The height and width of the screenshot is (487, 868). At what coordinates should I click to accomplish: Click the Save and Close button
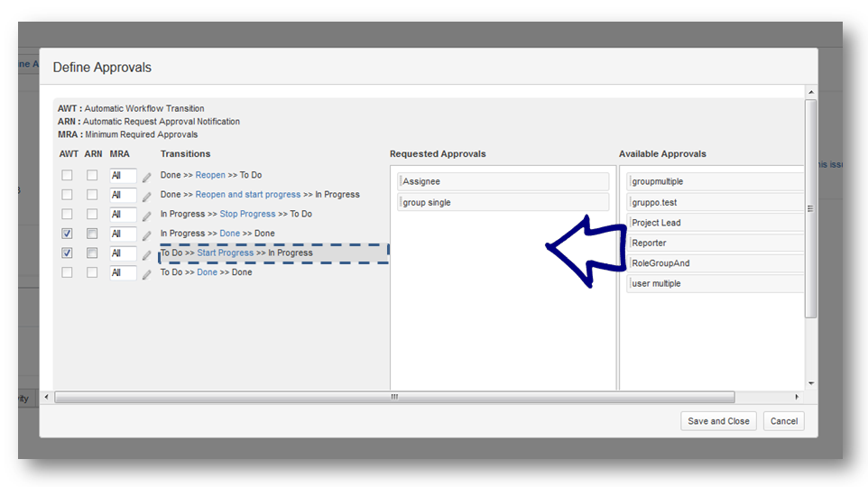click(718, 421)
